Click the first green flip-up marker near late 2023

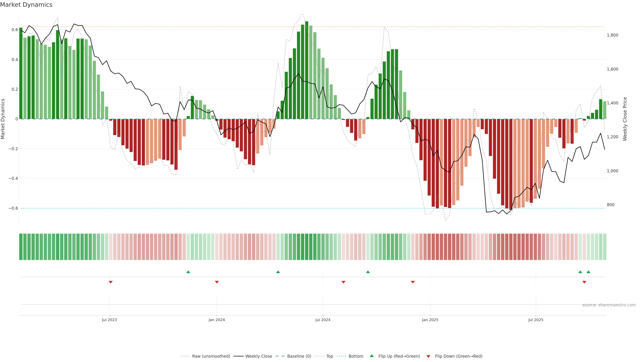[188, 272]
